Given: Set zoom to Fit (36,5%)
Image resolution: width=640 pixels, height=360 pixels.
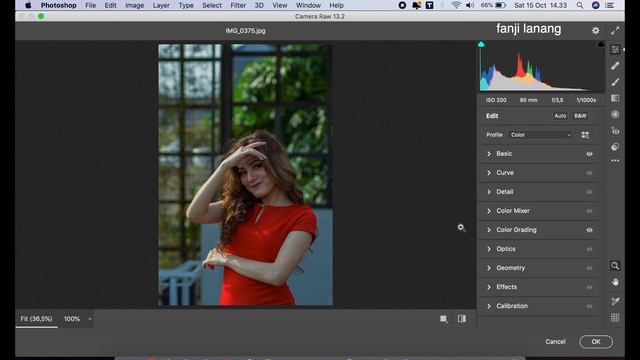Looking at the screenshot, I should click(36, 319).
